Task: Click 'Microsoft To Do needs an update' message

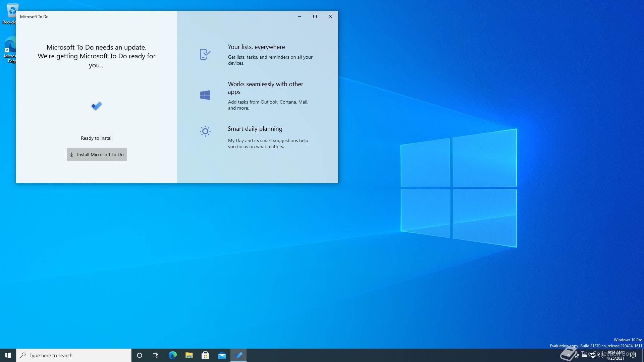Action: (97, 47)
